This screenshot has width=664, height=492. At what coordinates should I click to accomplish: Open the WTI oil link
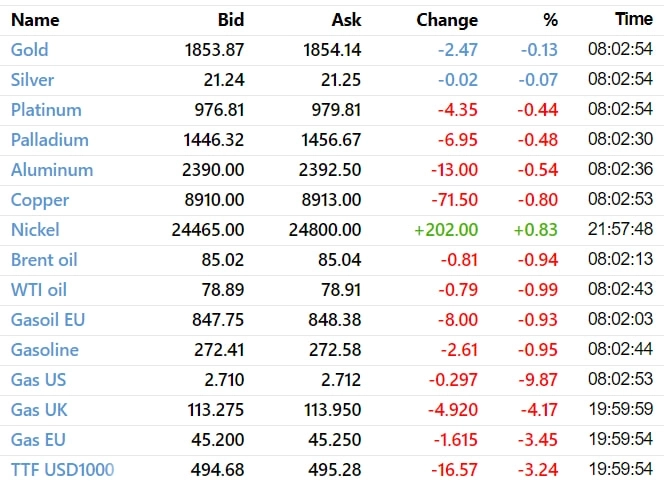[x=39, y=290]
